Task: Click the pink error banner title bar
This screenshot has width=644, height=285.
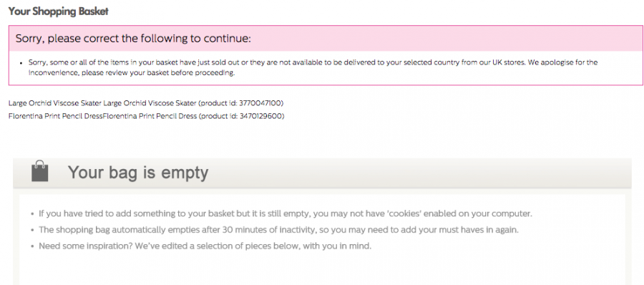Action: point(326,39)
